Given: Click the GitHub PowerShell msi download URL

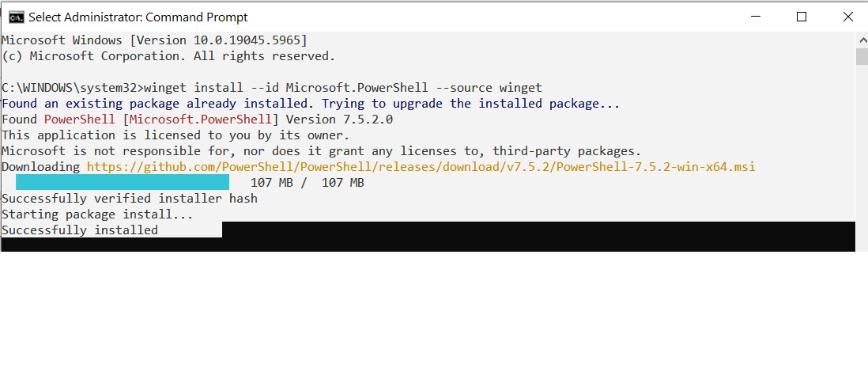Looking at the screenshot, I should point(421,167).
